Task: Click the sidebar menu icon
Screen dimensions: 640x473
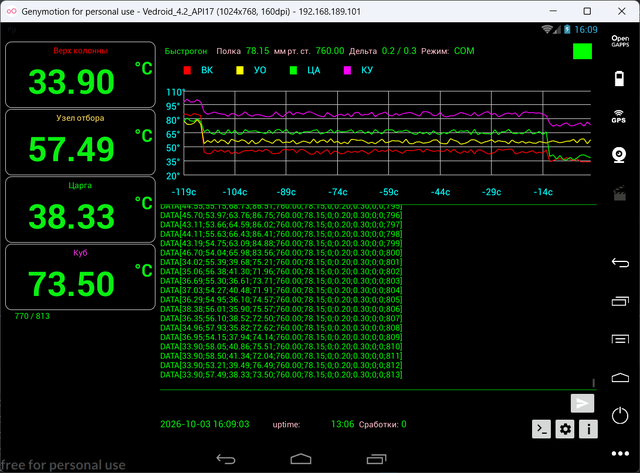Action: coord(620,339)
